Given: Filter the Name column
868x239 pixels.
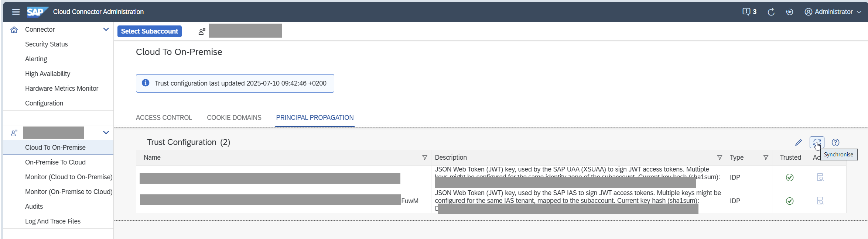Looking at the screenshot, I should pyautogui.click(x=425, y=158).
